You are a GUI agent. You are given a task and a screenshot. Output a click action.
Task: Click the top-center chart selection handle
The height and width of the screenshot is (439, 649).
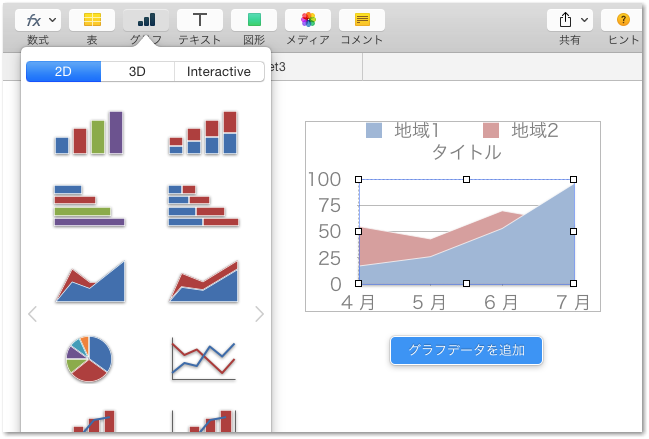click(466, 180)
